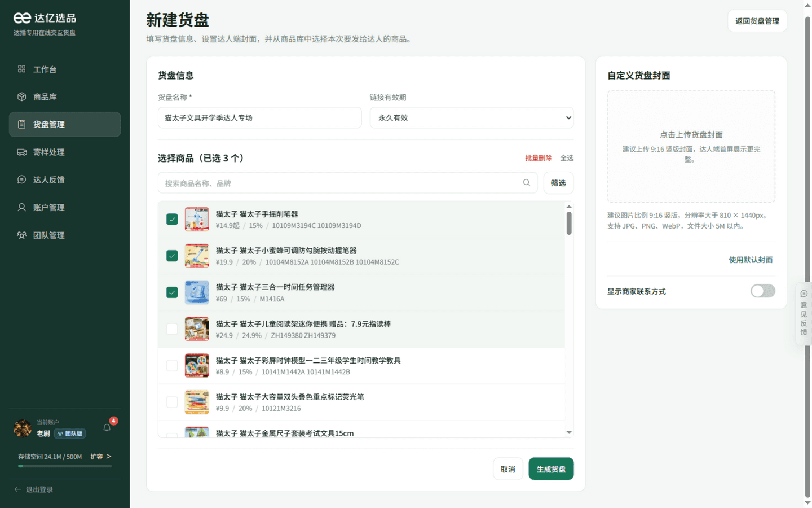The image size is (812, 508).
Task: Click the 搜索商品名称、品牌 search field
Action: point(348,183)
